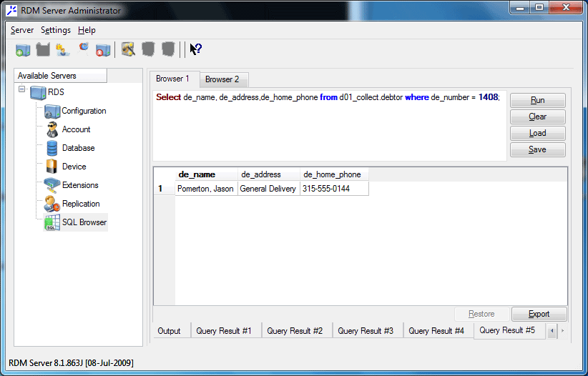Switch to the Browser 2 tab
The image size is (588, 376).
click(x=223, y=79)
